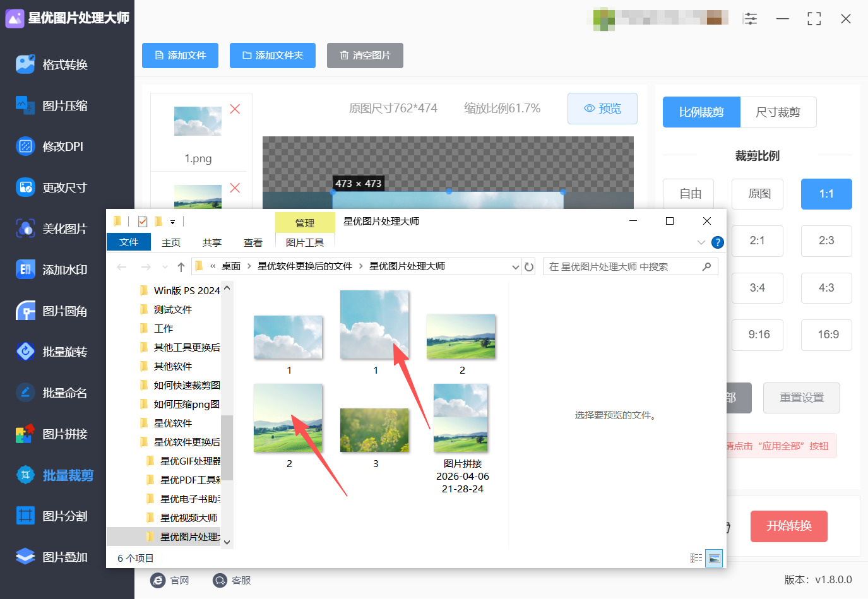Open the 格式转换 tool in the sidebar
Image resolution: width=868 pixels, height=599 pixels.
click(x=52, y=64)
